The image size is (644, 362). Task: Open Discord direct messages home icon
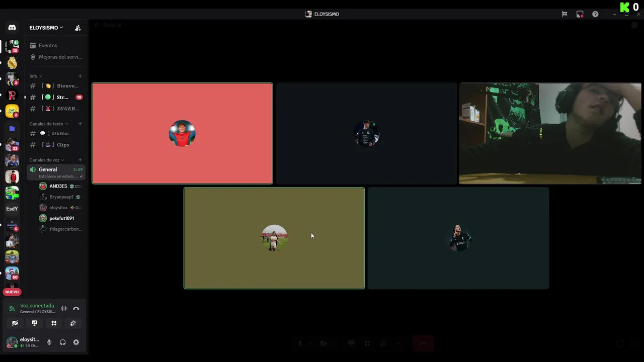coord(12,28)
